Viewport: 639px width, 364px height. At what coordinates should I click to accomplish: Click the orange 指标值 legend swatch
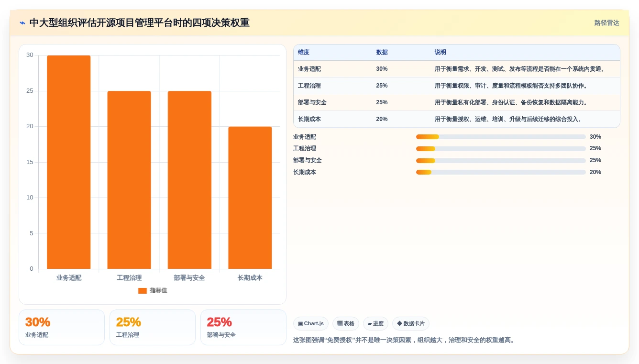tap(143, 290)
